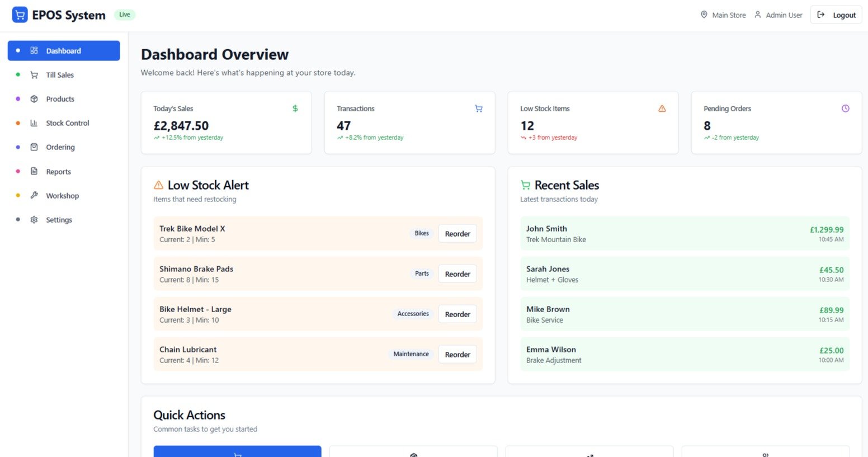This screenshot has height=457, width=868.
Task: Reorder Chain Lubricant
Action: (457, 355)
